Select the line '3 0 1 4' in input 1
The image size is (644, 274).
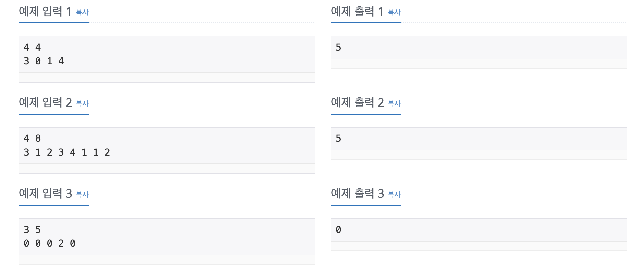[44, 61]
